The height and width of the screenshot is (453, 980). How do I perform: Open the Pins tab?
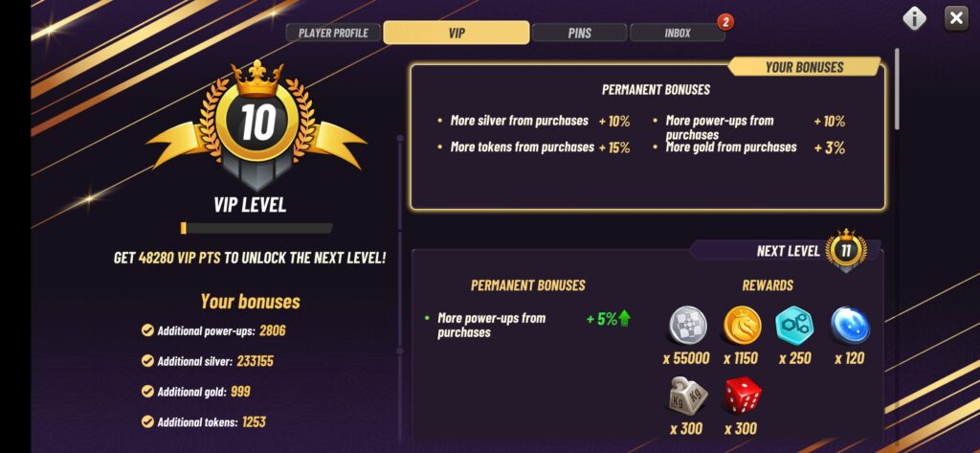(579, 33)
